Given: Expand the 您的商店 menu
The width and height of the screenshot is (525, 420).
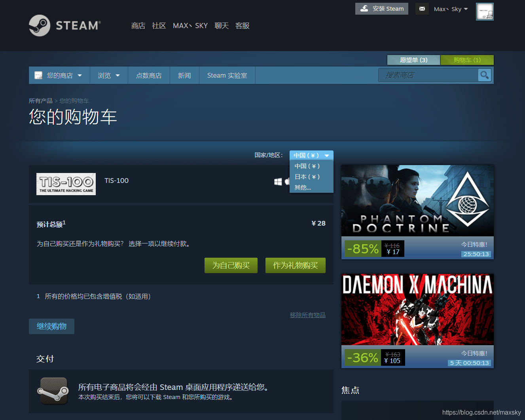Looking at the screenshot, I should (59, 75).
